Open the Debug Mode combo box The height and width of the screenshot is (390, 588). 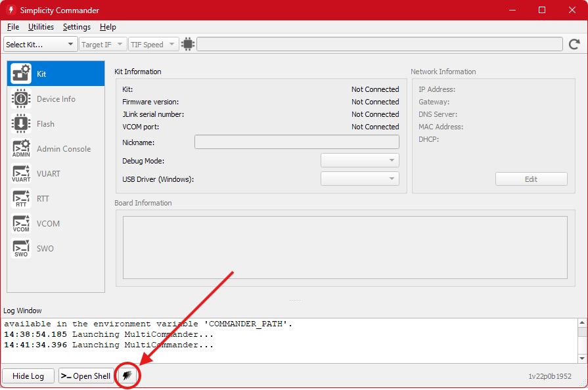tap(359, 161)
